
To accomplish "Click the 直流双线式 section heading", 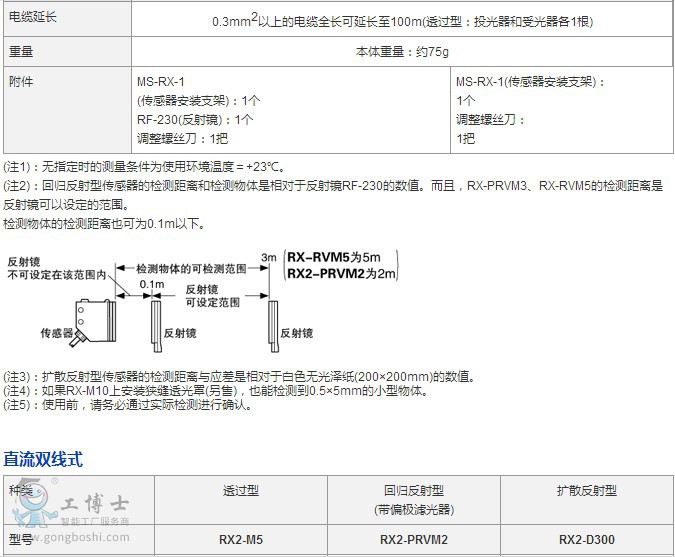I will (x=43, y=459).
